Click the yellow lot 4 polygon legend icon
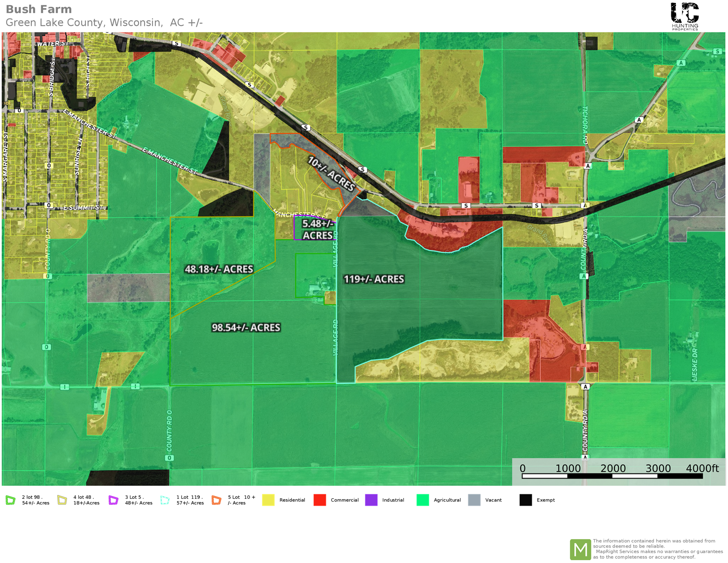 click(x=62, y=500)
